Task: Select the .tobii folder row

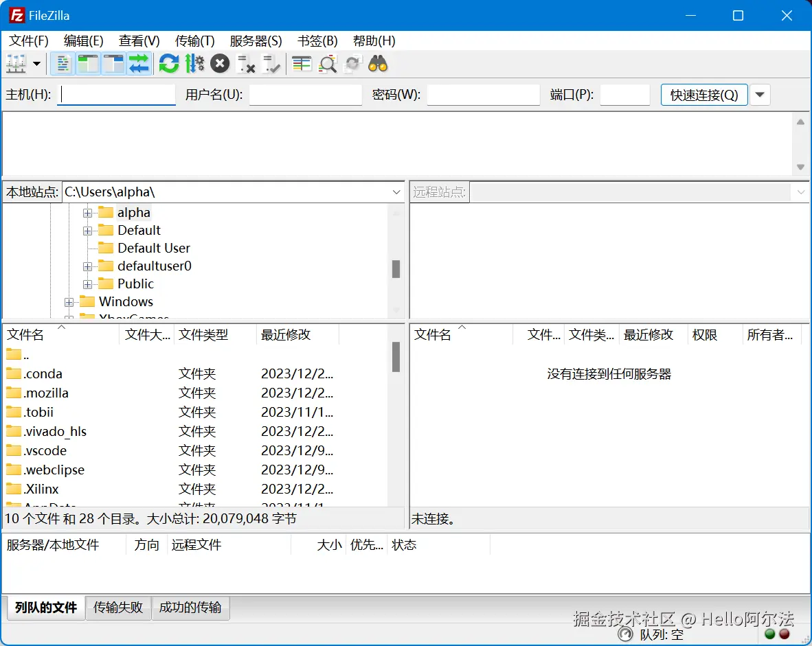Action: 196,412
